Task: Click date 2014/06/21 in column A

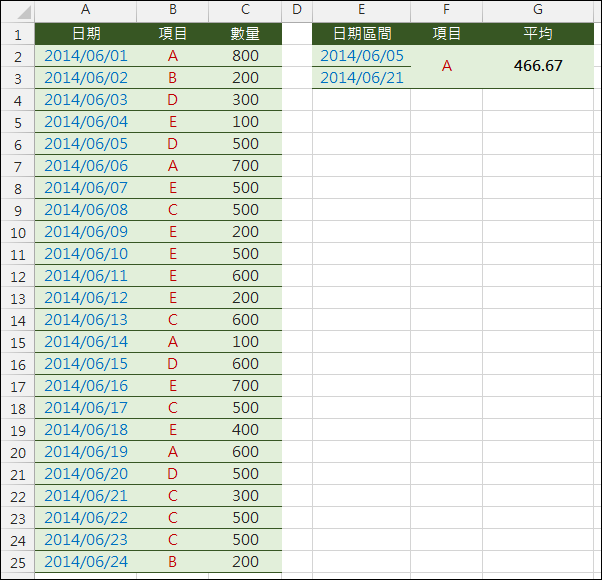Action: click(x=86, y=496)
